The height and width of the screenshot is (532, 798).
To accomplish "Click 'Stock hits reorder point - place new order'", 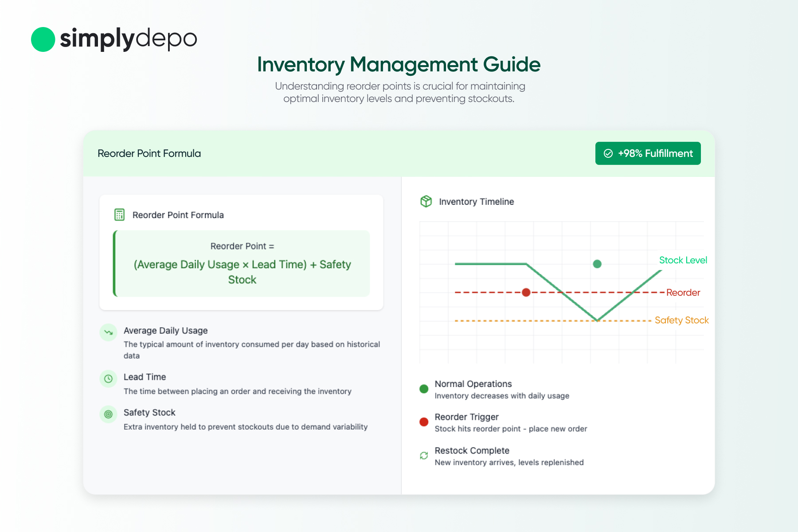I will (x=511, y=429).
